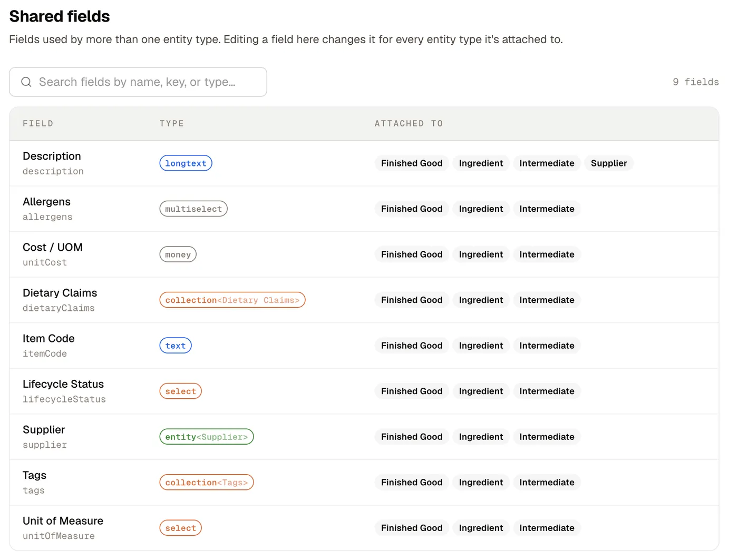Open the Tags field name

coord(34,475)
